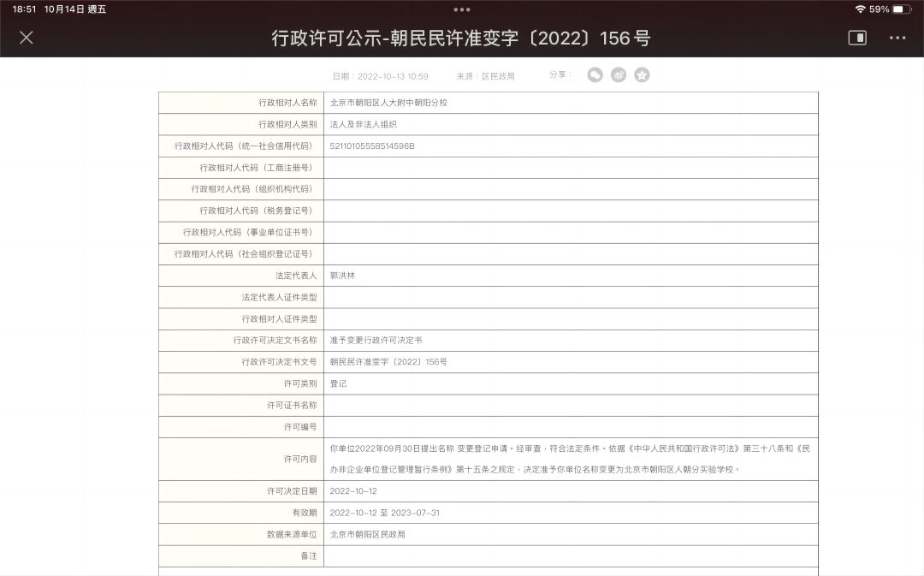Screen dimensions: 924x576
Task: Select the page title 行政许可公示 heading
Action: pyautogui.click(x=461, y=39)
